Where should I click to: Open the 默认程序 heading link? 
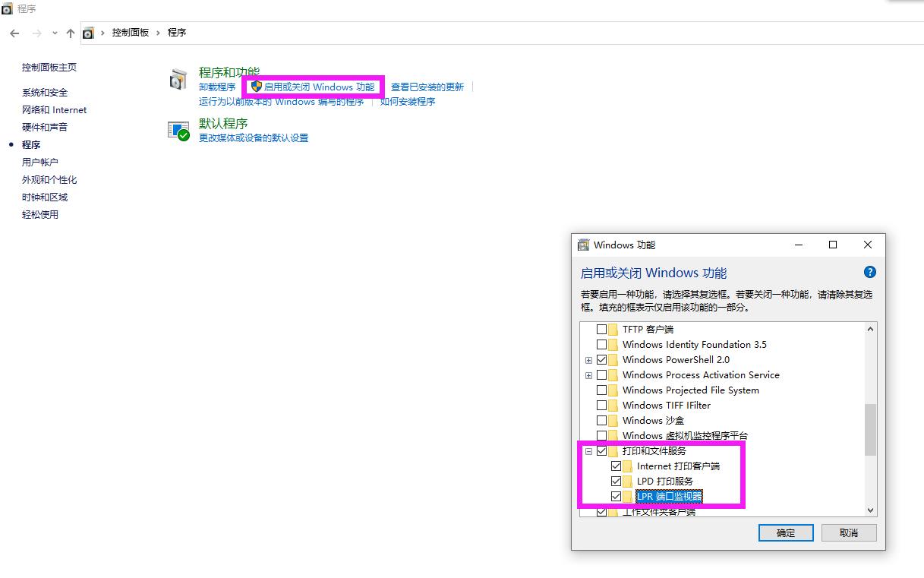(x=223, y=123)
